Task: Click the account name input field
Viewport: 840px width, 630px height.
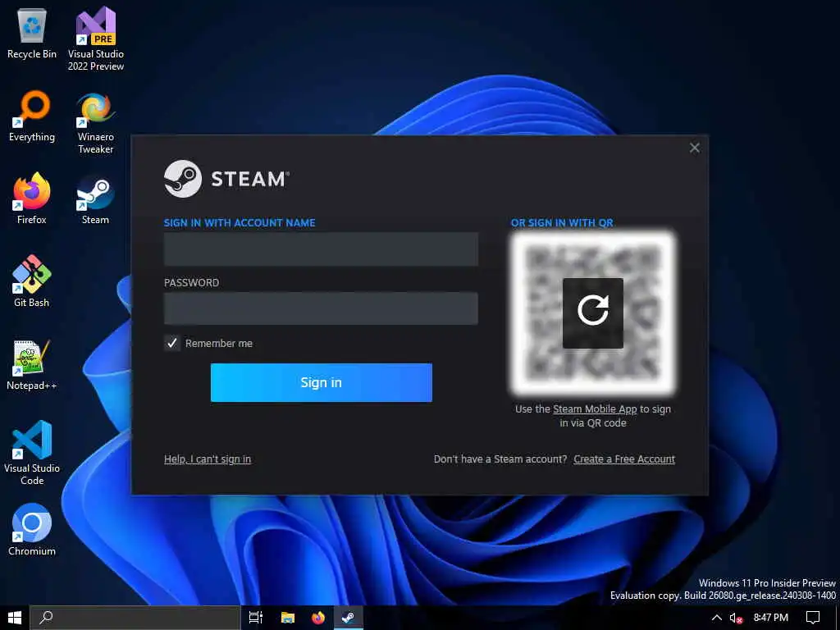Action: click(x=321, y=249)
